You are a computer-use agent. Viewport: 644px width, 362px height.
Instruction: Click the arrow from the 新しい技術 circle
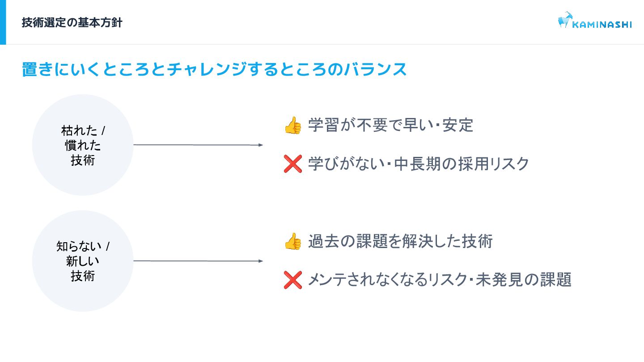coord(199,261)
